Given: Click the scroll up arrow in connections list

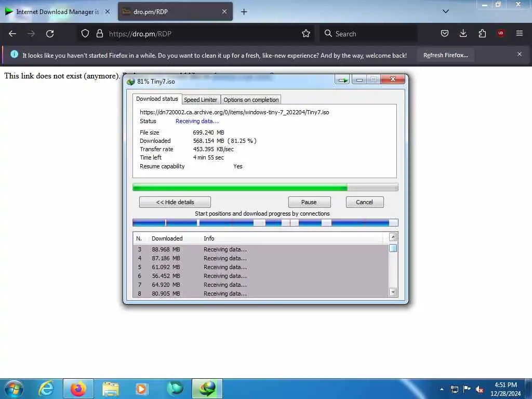Looking at the screenshot, I should [x=393, y=237].
